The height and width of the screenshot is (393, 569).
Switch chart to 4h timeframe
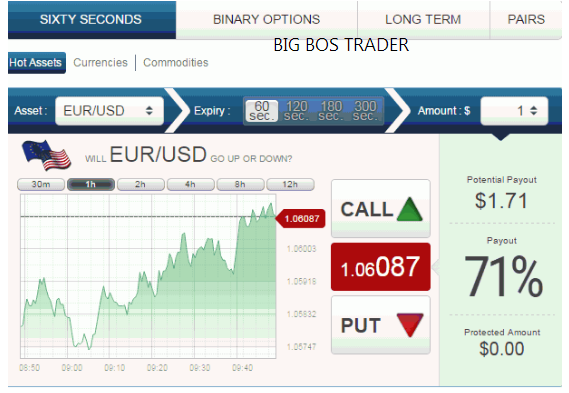tap(191, 184)
